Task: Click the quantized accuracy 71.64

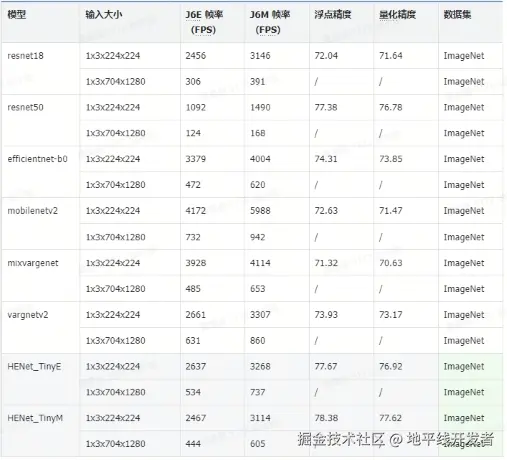Action: click(391, 56)
